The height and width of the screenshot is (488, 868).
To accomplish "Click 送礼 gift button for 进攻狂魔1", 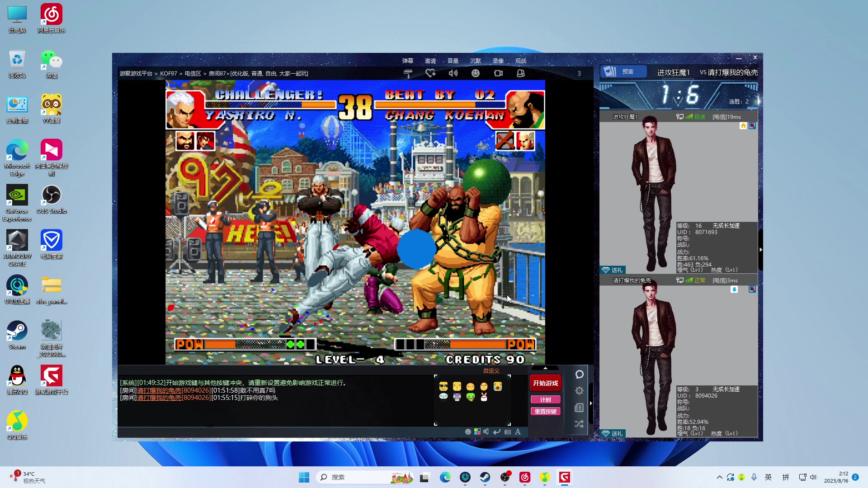I will [x=613, y=270].
